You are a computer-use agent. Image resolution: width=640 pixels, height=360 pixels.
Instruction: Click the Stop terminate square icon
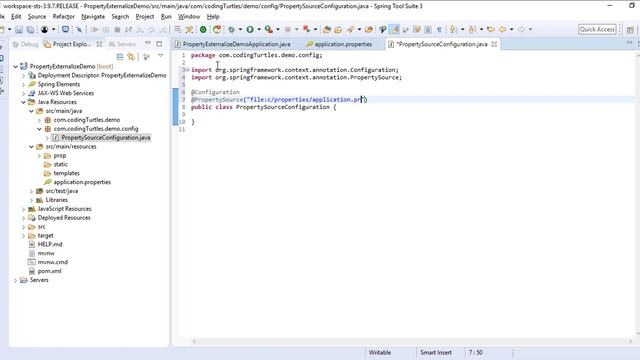tap(117, 30)
